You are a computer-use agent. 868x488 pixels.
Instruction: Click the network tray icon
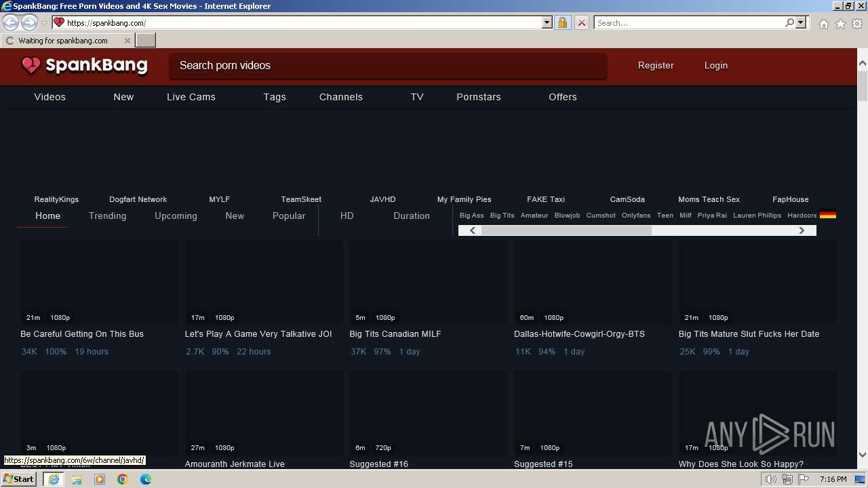pyautogui.click(x=787, y=479)
